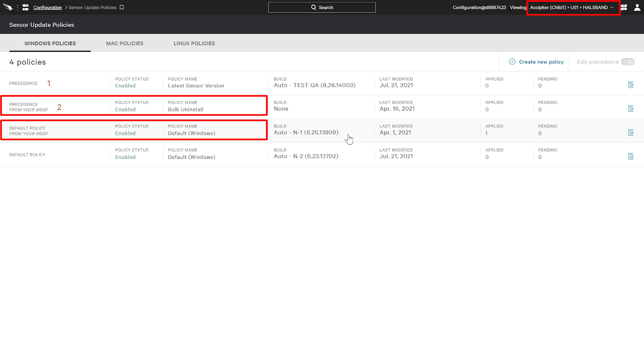Open the vertical dots menu beside the logo
The height and width of the screenshot is (362, 644).
point(17,8)
